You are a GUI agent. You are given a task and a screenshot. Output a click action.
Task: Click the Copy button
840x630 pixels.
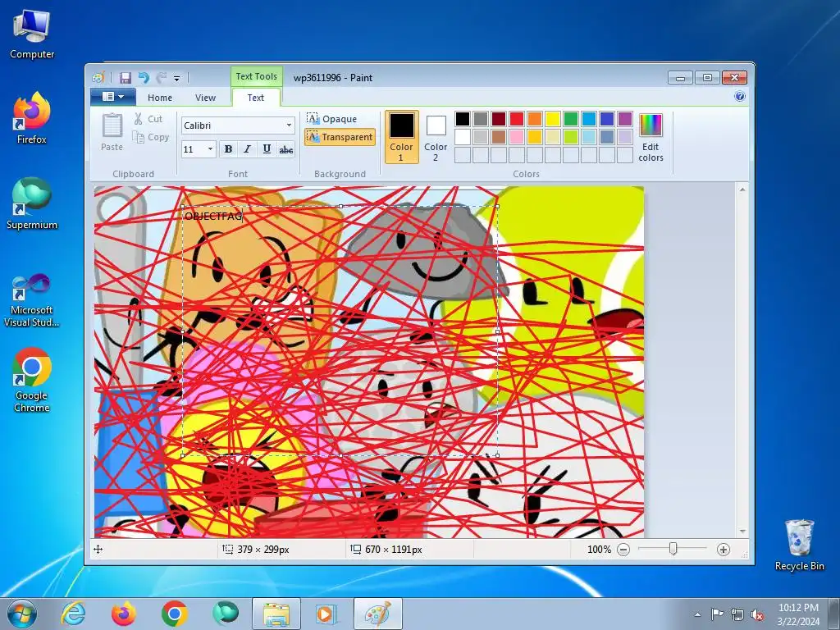pyautogui.click(x=151, y=137)
